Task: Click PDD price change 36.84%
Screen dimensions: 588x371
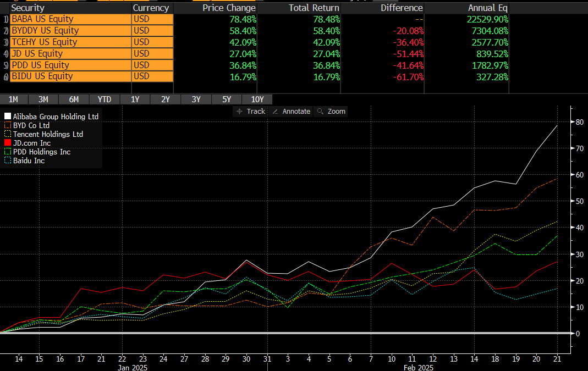Action: [x=243, y=65]
